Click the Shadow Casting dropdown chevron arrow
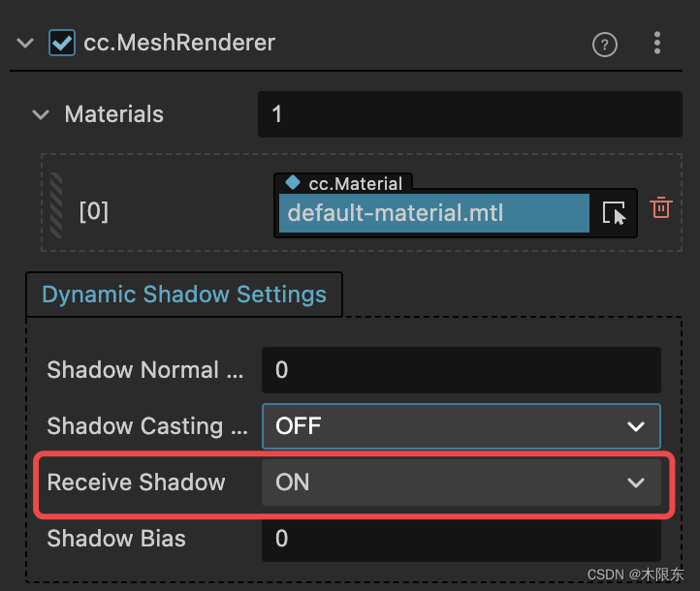Screen dimensions: 700x591 click(x=635, y=427)
